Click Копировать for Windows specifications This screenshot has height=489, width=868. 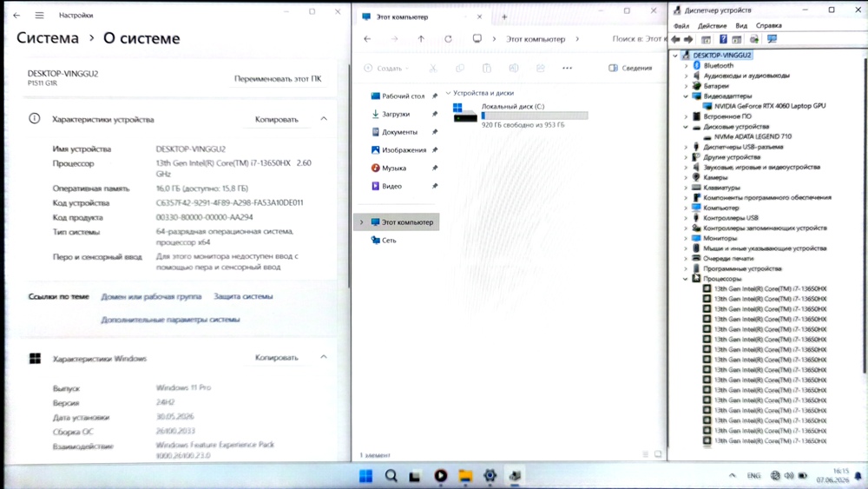[x=276, y=357]
